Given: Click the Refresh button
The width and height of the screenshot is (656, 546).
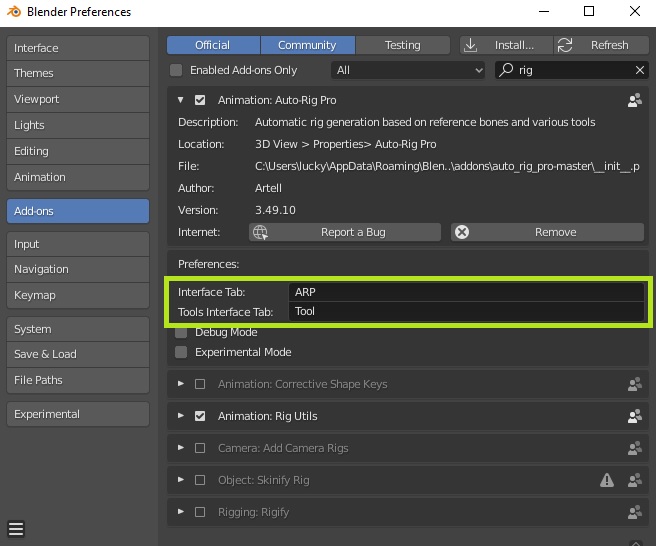Looking at the screenshot, I should [602, 45].
